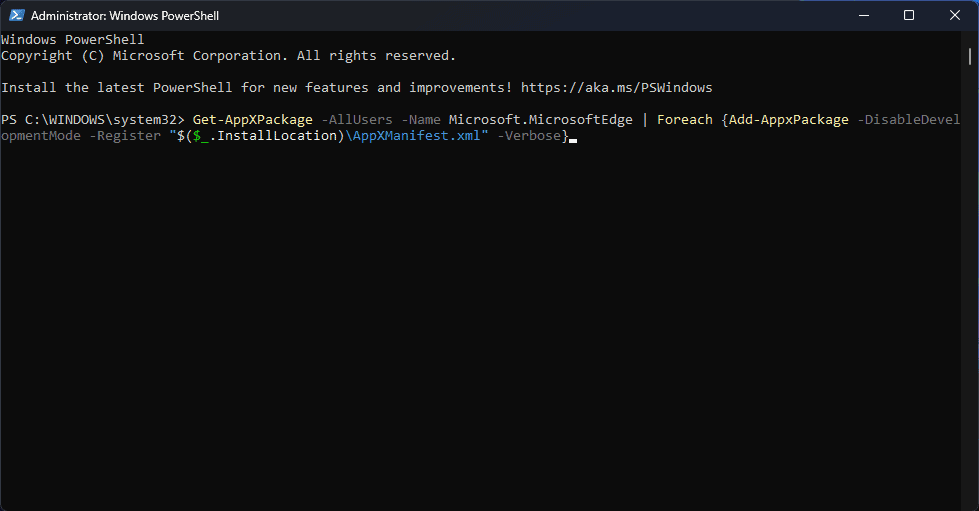Click the 'PS C:\WINDOWS\system32>' prompt

(93, 120)
